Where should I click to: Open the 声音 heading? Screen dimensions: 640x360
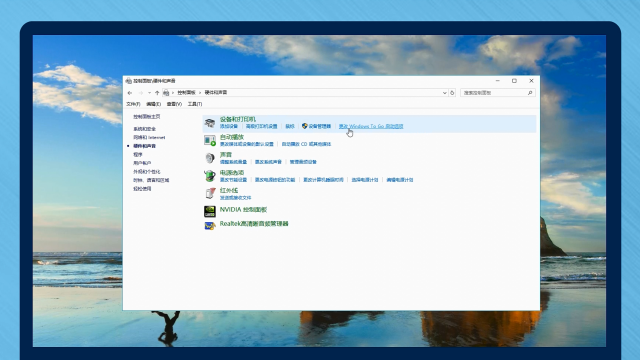pyautogui.click(x=226, y=155)
